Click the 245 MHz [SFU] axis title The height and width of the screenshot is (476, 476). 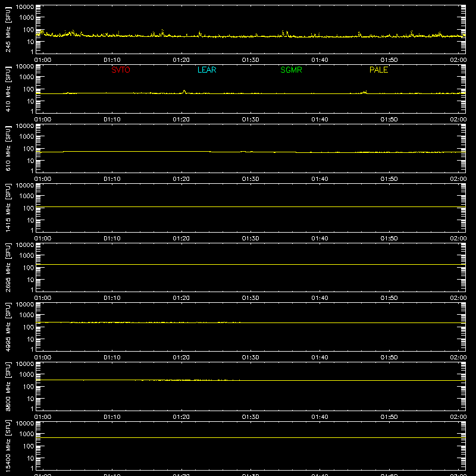8,29
